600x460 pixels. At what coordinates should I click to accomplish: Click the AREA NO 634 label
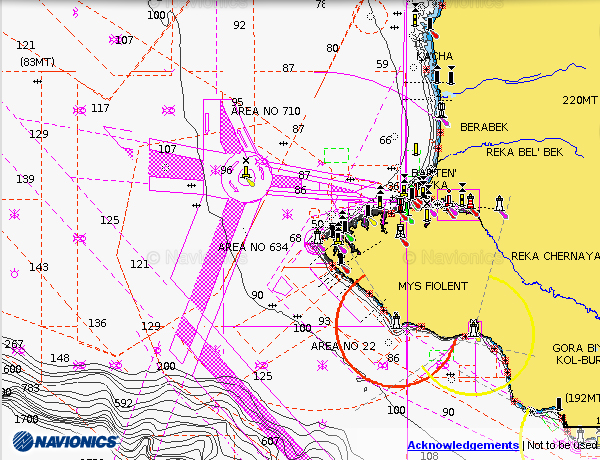[x=253, y=247]
